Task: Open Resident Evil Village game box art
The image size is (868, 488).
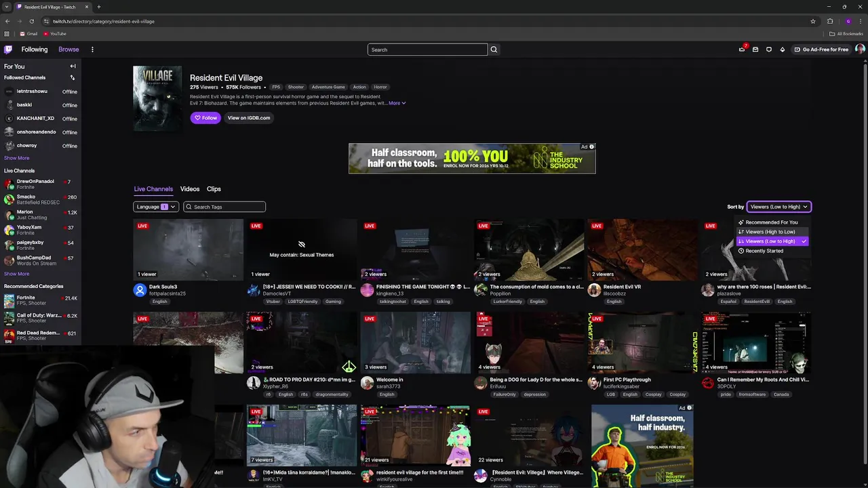Action: pyautogui.click(x=157, y=98)
